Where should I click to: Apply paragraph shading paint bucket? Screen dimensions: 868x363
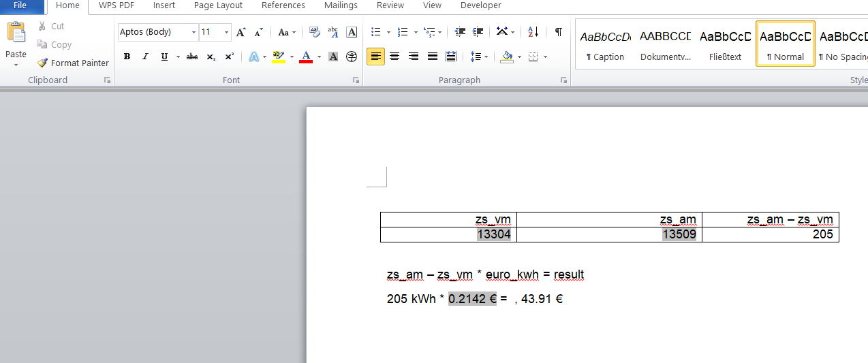click(506, 57)
